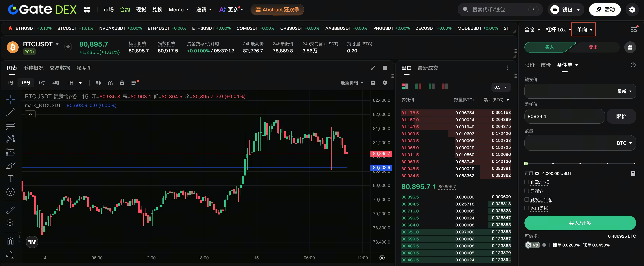Expand chart to fullscreen
644x266 pixels.
click(x=373, y=68)
